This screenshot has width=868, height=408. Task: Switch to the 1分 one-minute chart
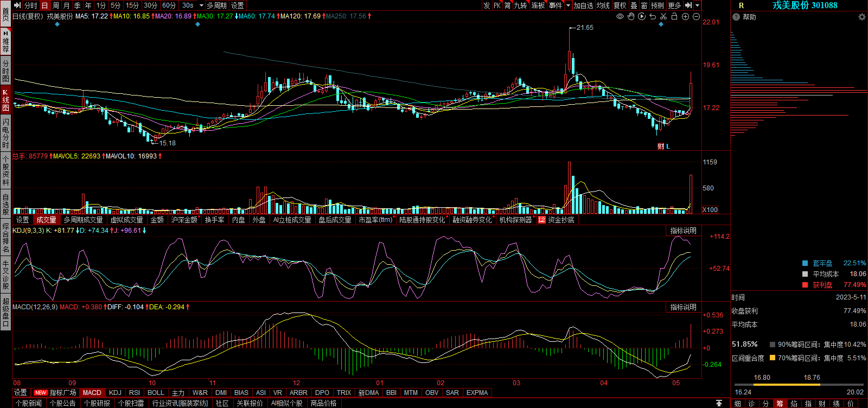(x=101, y=5)
